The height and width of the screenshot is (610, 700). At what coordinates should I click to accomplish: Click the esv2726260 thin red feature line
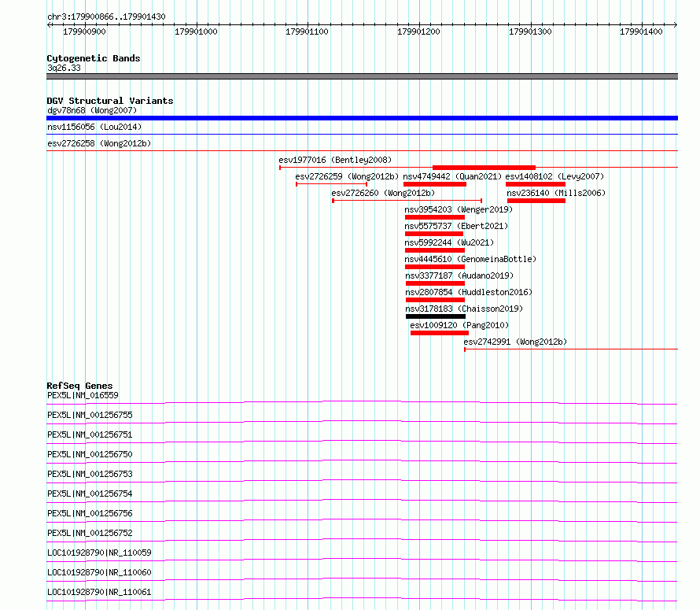407,201
